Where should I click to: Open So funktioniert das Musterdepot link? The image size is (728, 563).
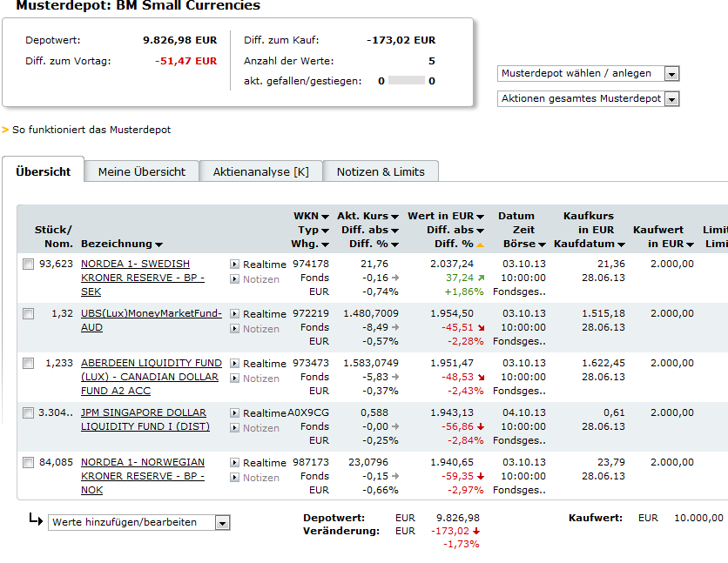pyautogui.click(x=91, y=130)
